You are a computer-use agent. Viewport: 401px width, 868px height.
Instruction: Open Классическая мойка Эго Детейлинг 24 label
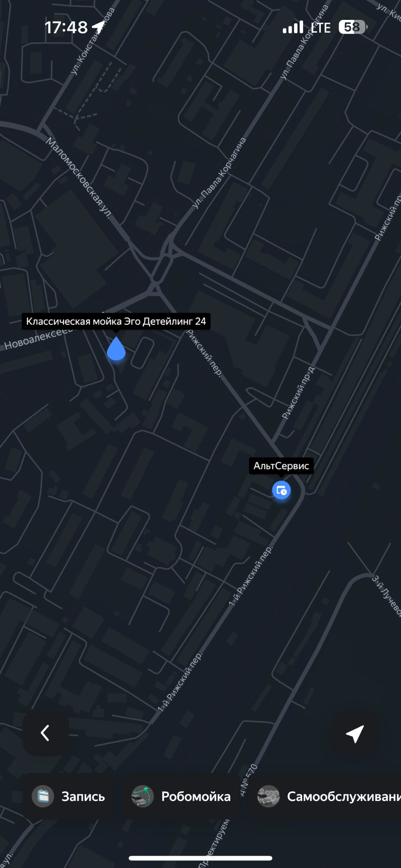pyautogui.click(x=116, y=321)
